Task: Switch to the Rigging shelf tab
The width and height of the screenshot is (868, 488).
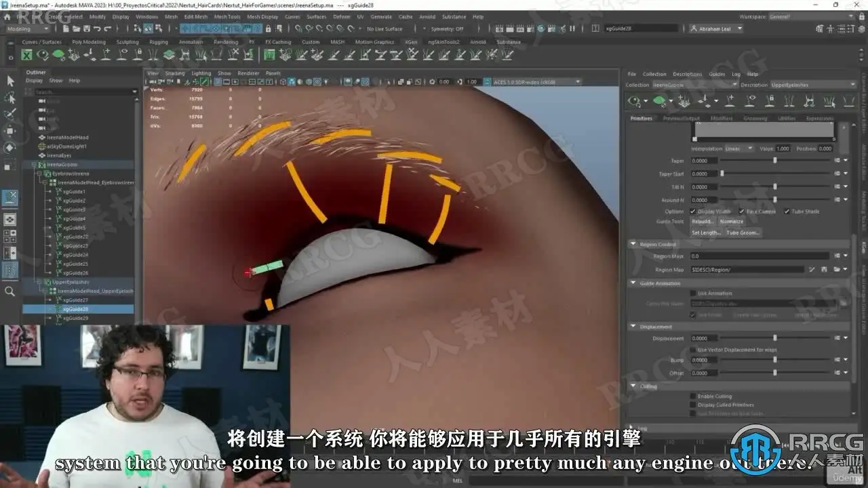Action: pyautogui.click(x=159, y=42)
